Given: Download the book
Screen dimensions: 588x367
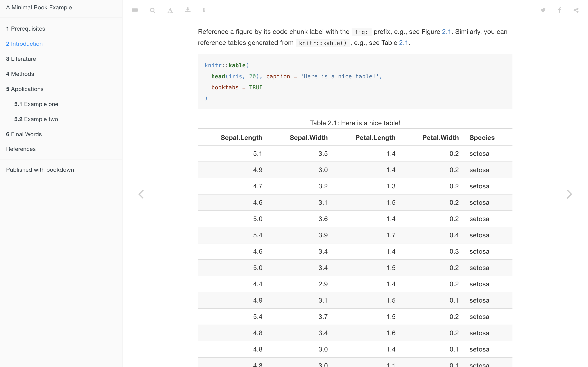Looking at the screenshot, I should pos(187,10).
